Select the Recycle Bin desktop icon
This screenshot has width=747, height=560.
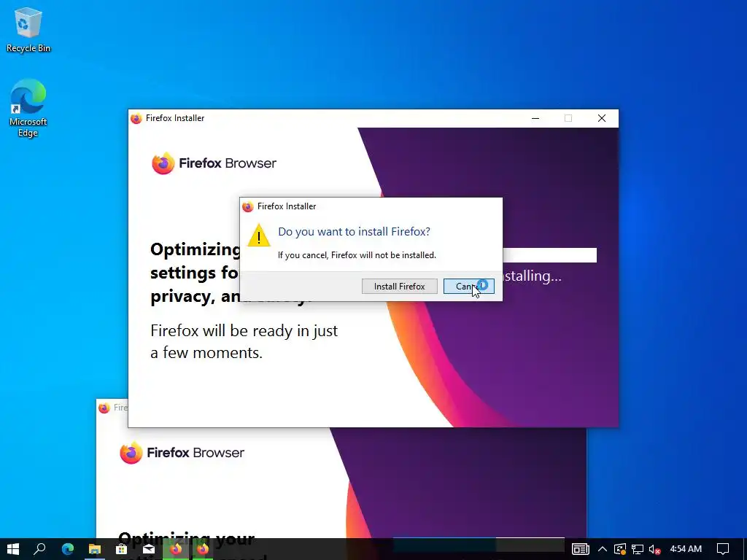[x=28, y=29]
